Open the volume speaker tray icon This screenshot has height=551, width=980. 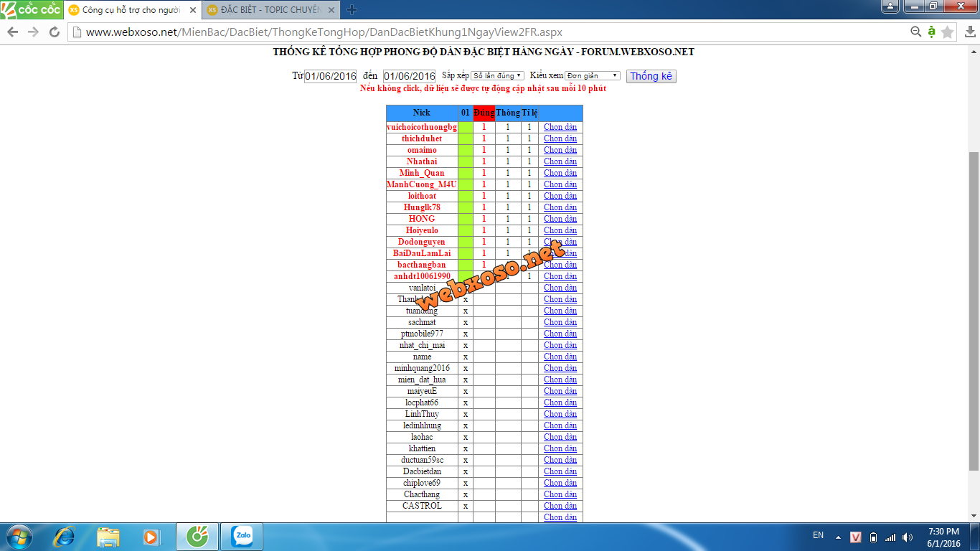[x=908, y=537]
